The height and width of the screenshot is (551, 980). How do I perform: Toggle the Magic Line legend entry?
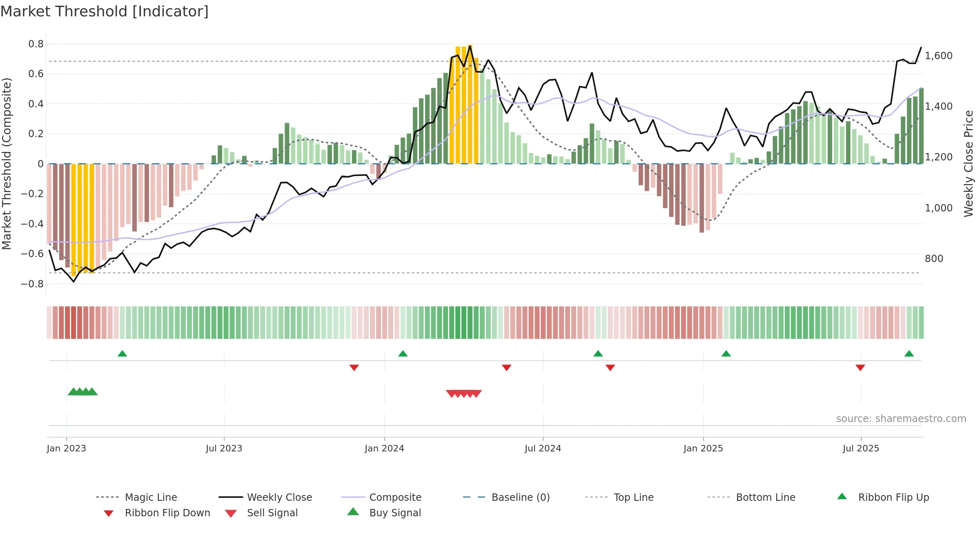[x=136, y=497]
